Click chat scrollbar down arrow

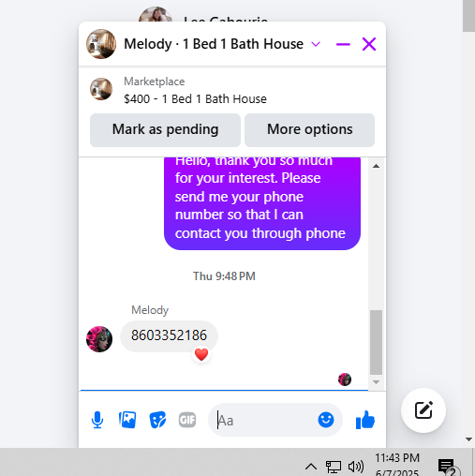coord(376,382)
